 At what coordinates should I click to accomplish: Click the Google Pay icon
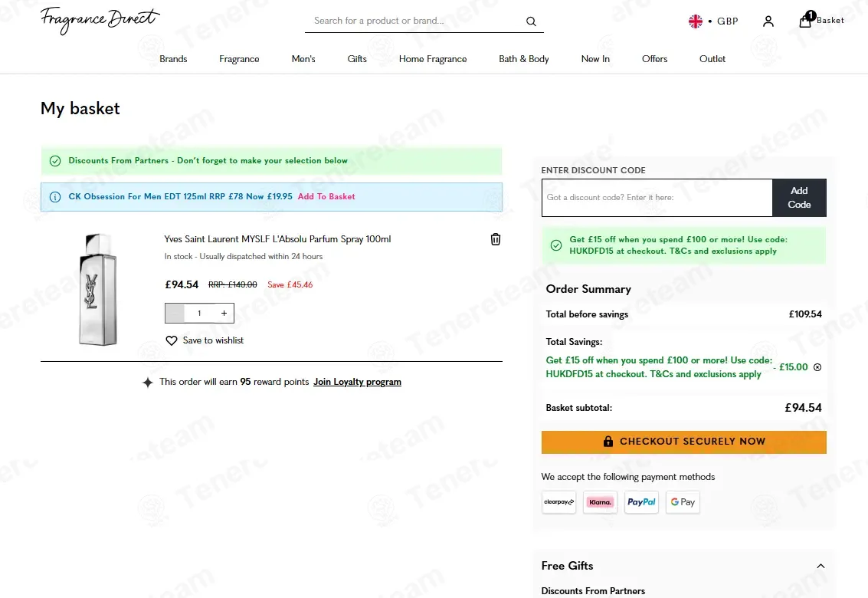[683, 502]
